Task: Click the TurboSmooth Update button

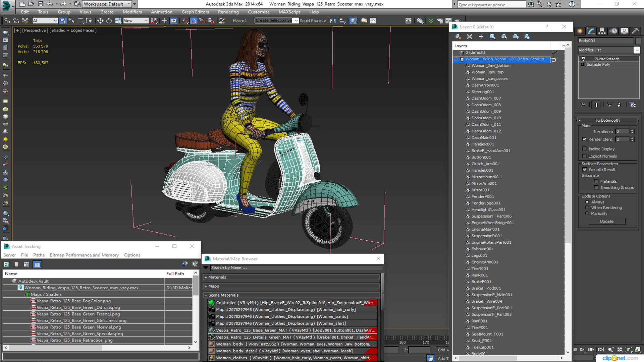Action: coord(606,222)
